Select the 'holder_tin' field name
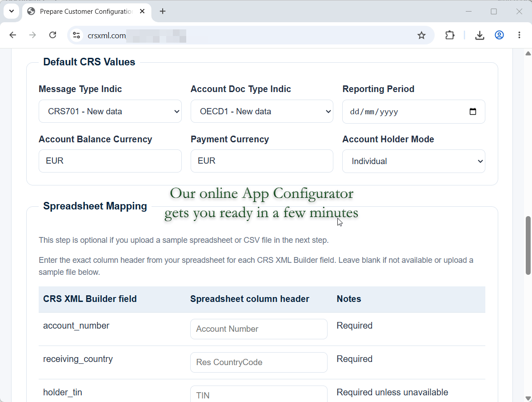Image resolution: width=532 pixels, height=402 pixels. tap(63, 392)
